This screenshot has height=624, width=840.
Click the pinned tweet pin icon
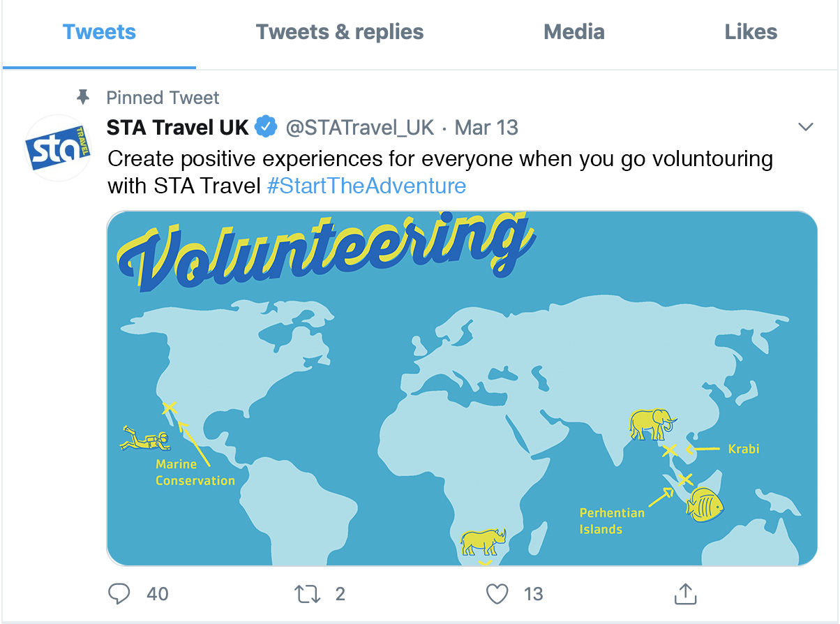pos(82,97)
